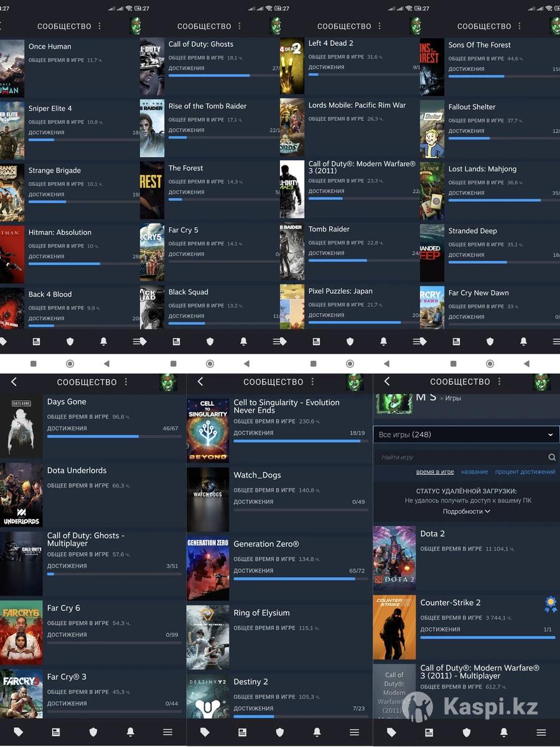Viewport: 560px width, 747px height.
Task: Tap the profile avatar on the Cell to Singularity screen
Action: 355,382
